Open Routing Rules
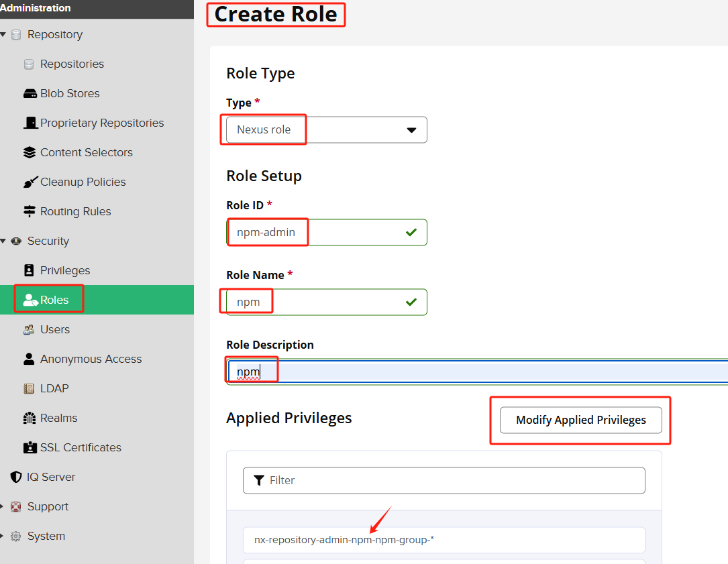Screen dimensions: 728x564 pos(75,212)
